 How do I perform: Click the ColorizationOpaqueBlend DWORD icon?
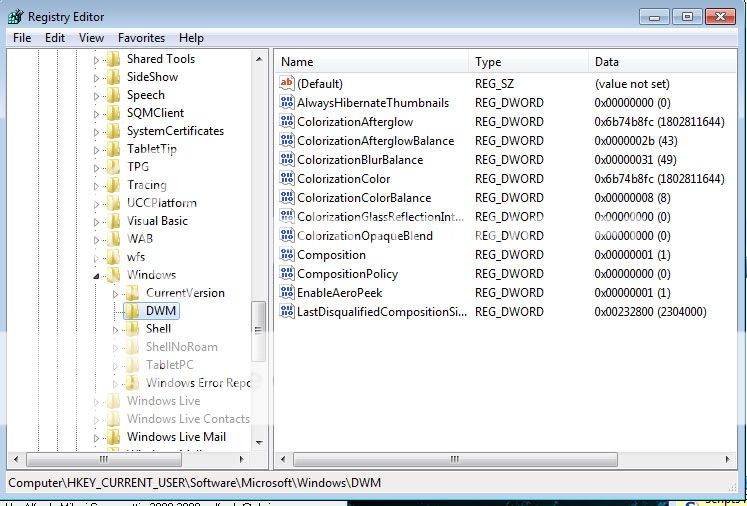point(287,235)
